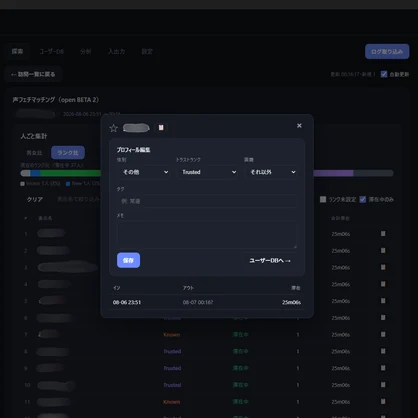
Task: Open the gender dropdown showing その他
Action: pos(145,172)
